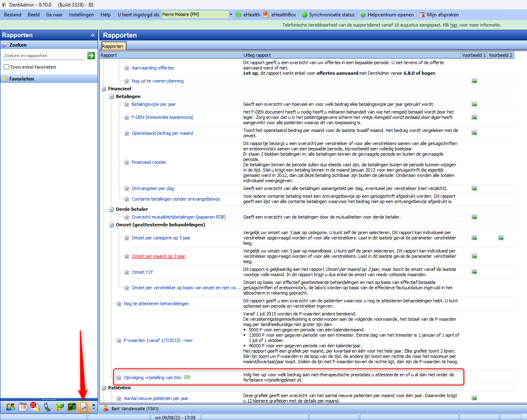Favorite star for Nog uit te voeren planning

tap(127, 81)
